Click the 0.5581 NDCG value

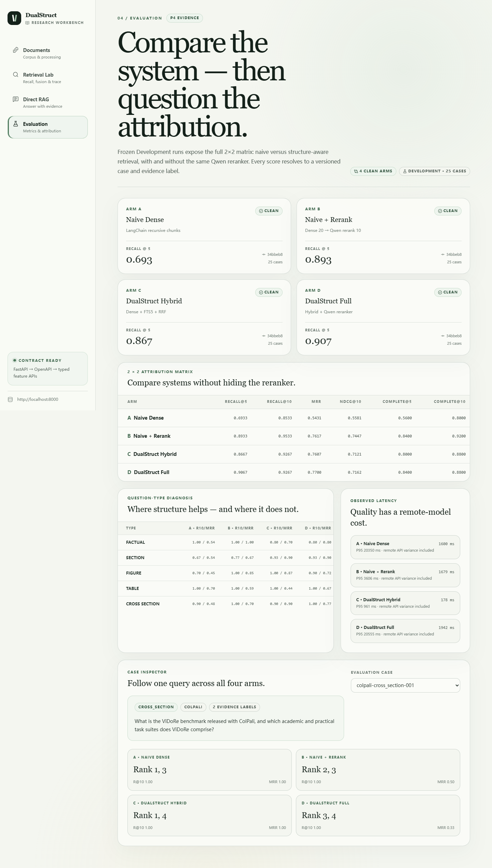pyautogui.click(x=355, y=418)
